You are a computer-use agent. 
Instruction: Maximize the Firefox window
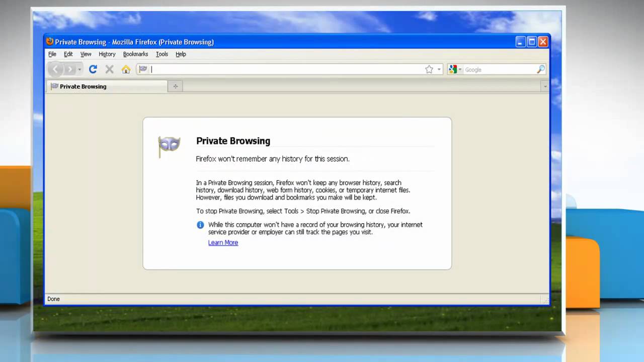(532, 42)
